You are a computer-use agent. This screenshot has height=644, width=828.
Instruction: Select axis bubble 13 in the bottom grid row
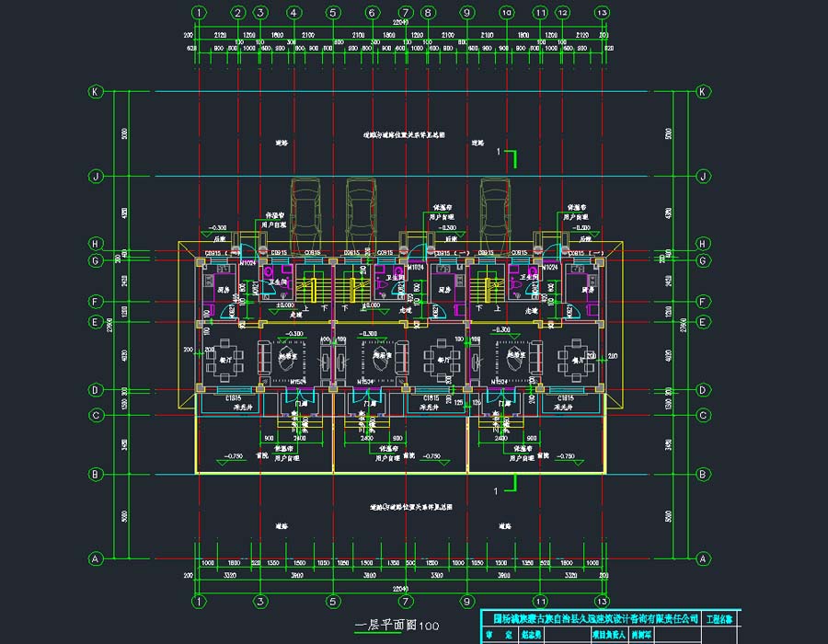pos(602,601)
